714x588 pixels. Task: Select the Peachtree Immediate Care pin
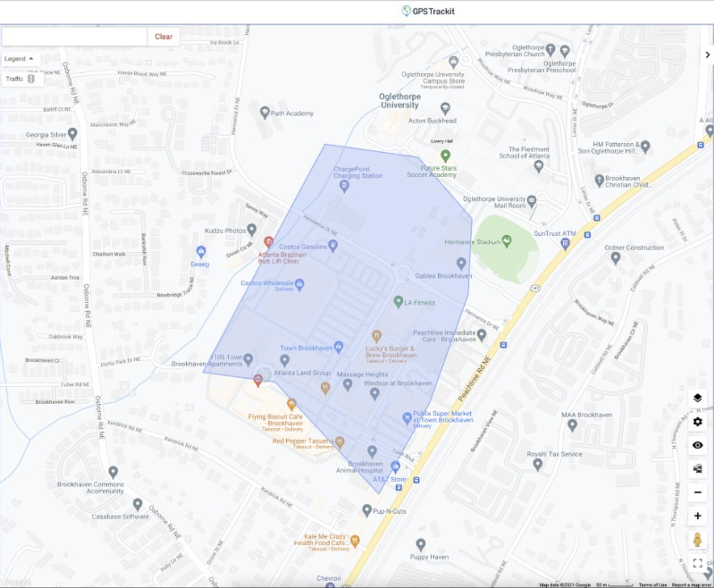click(x=481, y=335)
